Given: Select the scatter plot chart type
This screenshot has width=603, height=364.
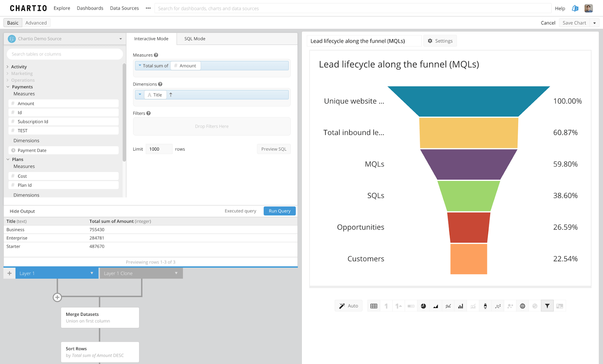Looking at the screenshot, I should (x=498, y=305).
